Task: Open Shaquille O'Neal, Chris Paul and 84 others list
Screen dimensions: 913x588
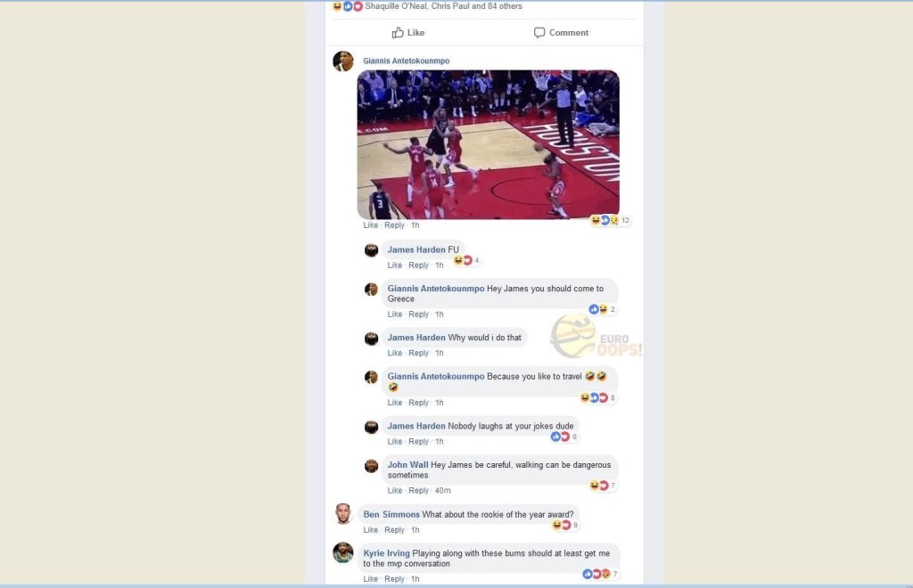Action: click(443, 6)
